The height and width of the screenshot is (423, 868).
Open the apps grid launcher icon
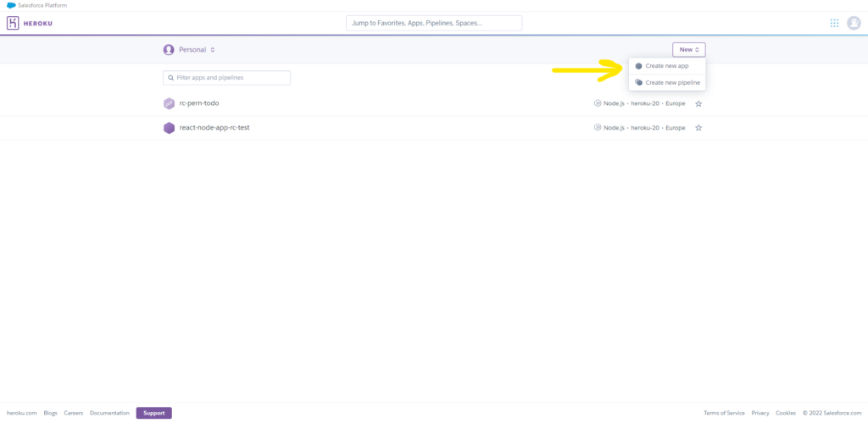(834, 23)
